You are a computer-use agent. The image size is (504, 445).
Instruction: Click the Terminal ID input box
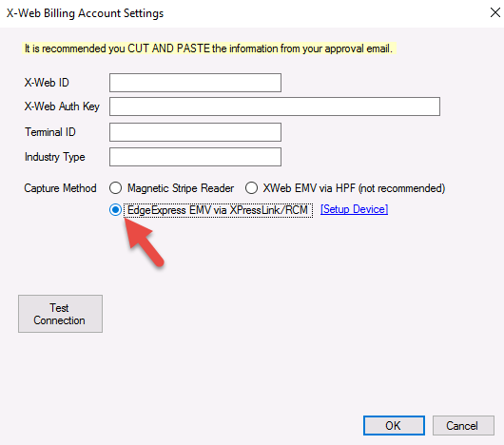195,132
